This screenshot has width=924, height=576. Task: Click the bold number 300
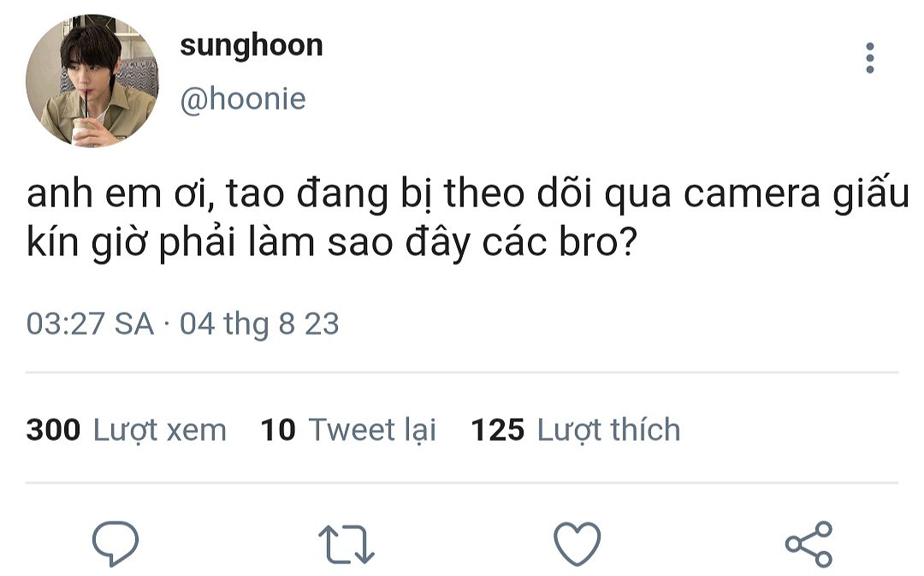click(x=54, y=430)
